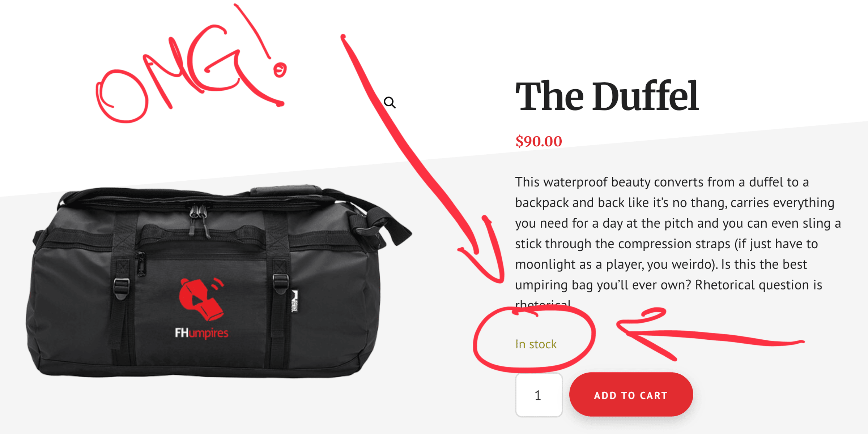Focus the quantity field showing 1
Screen dimensions: 868x434
(539, 395)
